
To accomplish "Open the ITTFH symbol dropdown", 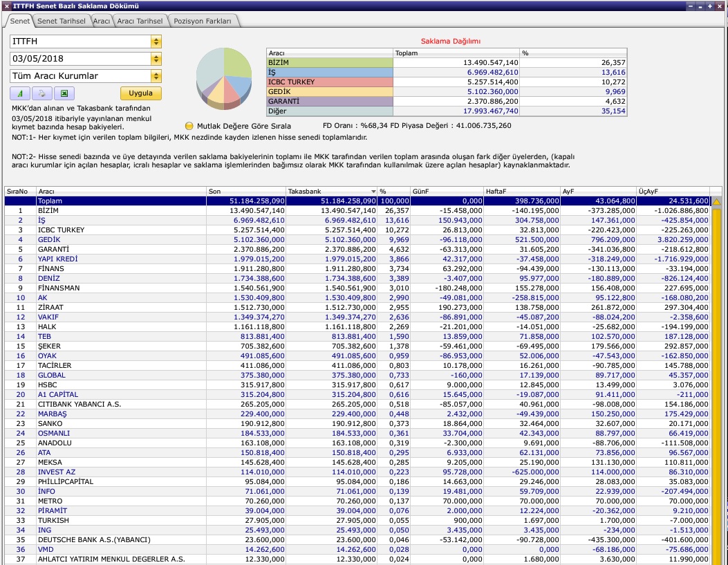I will click(x=156, y=41).
